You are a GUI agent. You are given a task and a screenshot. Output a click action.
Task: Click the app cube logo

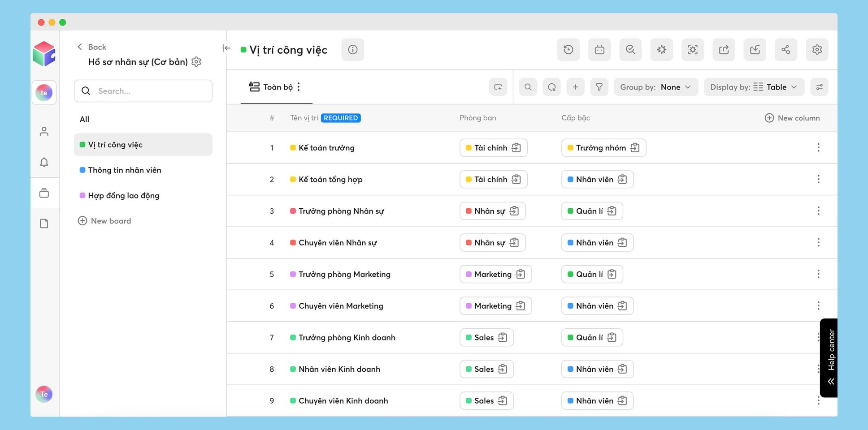click(x=44, y=54)
